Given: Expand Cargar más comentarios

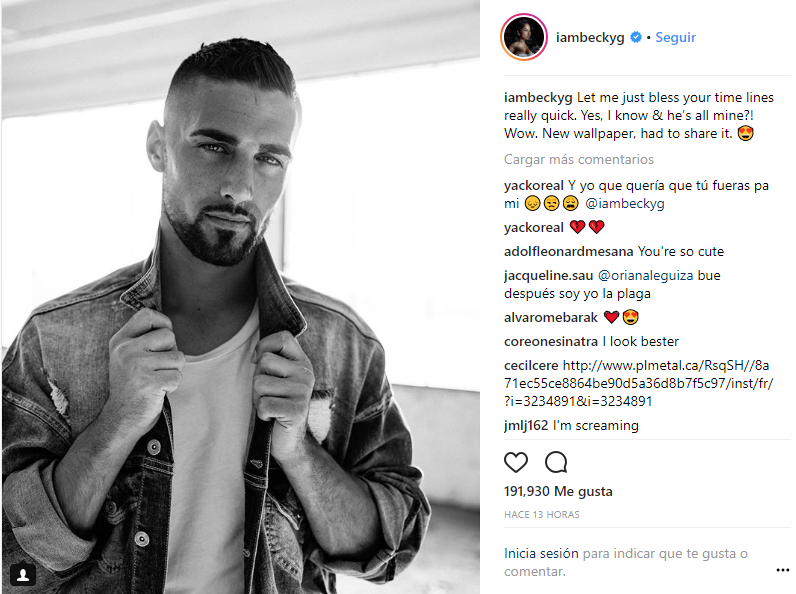Looking at the screenshot, I should click(579, 159).
